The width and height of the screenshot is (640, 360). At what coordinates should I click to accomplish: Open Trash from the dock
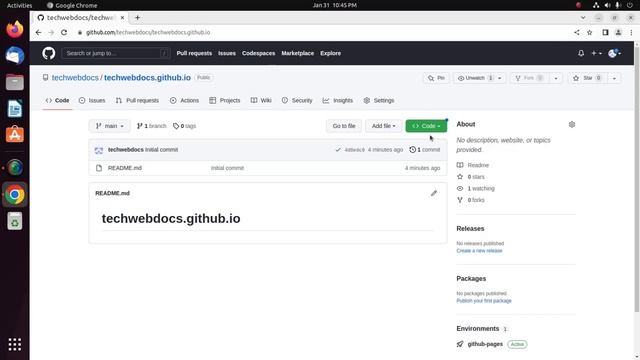coord(15,222)
